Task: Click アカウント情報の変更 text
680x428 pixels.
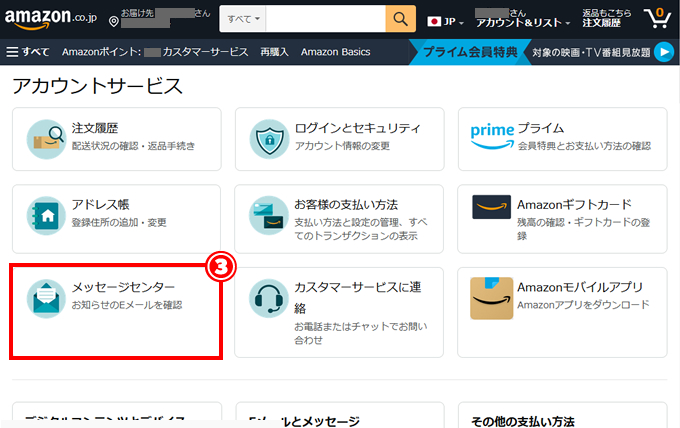Action: (342, 146)
